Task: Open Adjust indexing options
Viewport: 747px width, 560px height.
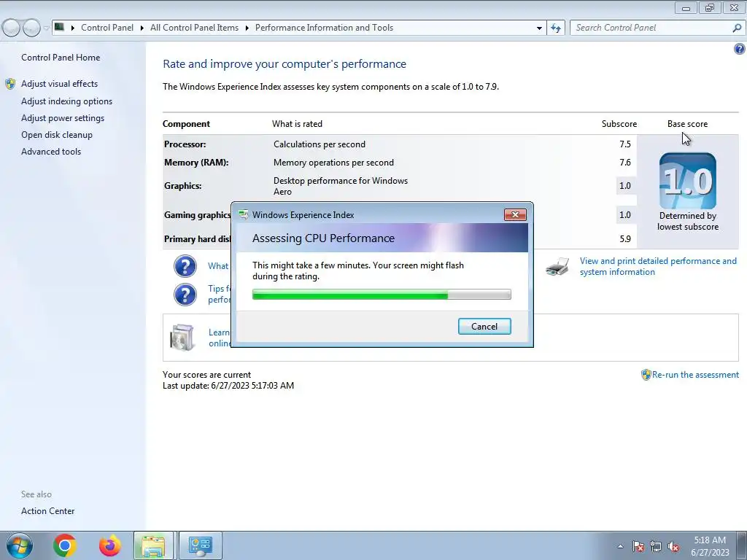Action: pos(66,101)
